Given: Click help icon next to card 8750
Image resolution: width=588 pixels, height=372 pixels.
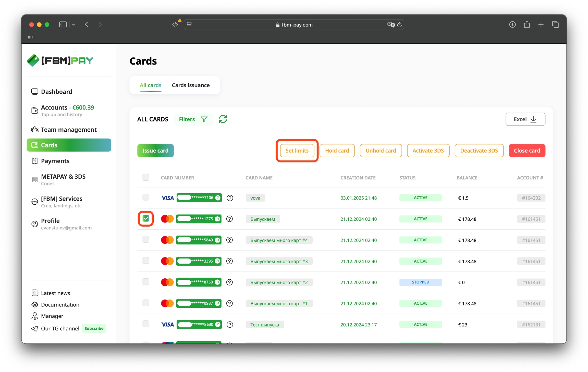Looking at the screenshot, I should click(x=229, y=282).
